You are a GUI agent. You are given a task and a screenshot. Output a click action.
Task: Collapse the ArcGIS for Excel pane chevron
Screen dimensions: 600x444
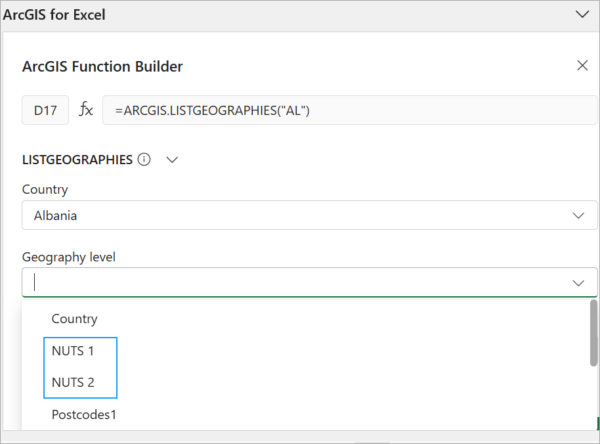tap(582, 15)
